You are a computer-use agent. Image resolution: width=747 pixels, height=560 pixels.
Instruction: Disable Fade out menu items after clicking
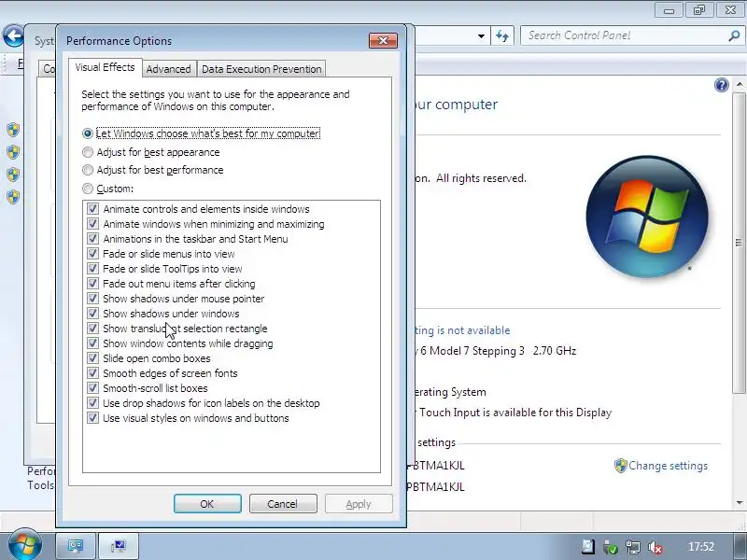pos(92,284)
